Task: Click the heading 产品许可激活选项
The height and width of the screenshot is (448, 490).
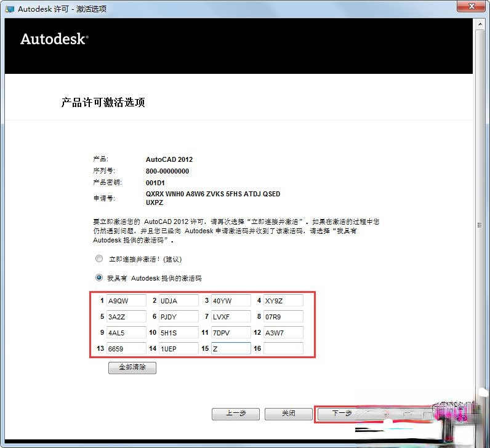Action: point(103,103)
